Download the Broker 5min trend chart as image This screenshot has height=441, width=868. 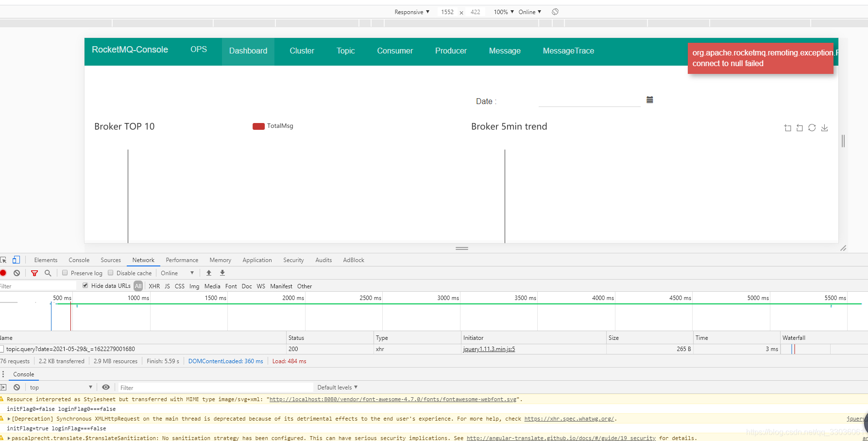pyautogui.click(x=824, y=127)
